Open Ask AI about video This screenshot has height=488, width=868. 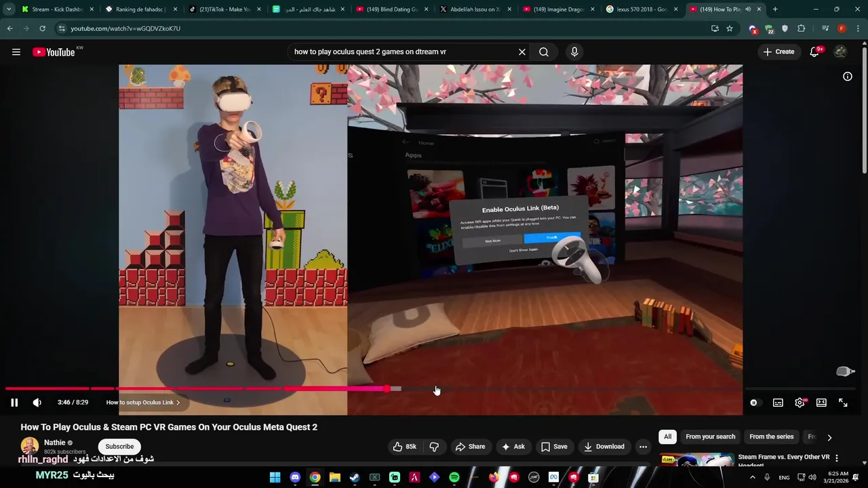coord(513,447)
